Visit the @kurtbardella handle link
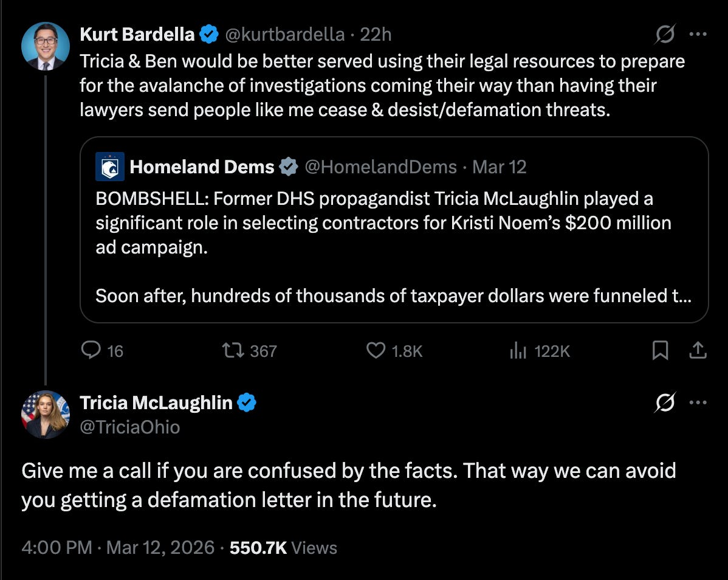 click(x=284, y=35)
